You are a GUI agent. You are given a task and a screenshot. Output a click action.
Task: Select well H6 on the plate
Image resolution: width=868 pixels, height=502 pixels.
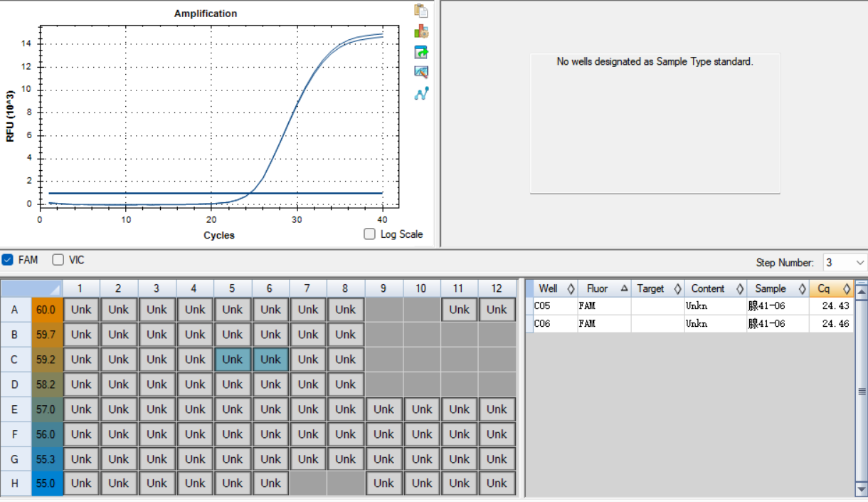(x=270, y=483)
